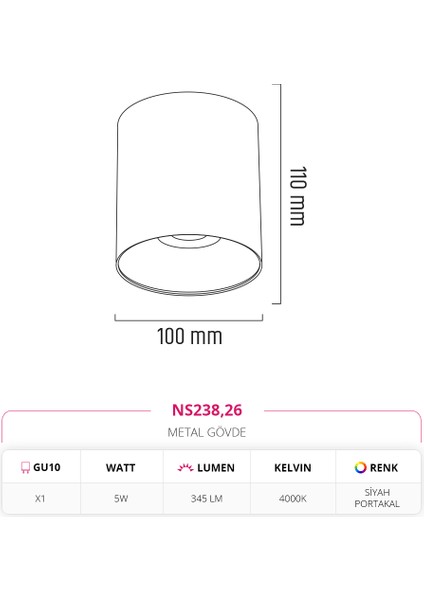Click the X1 quantity cell
424x600 pixels.
41,498
